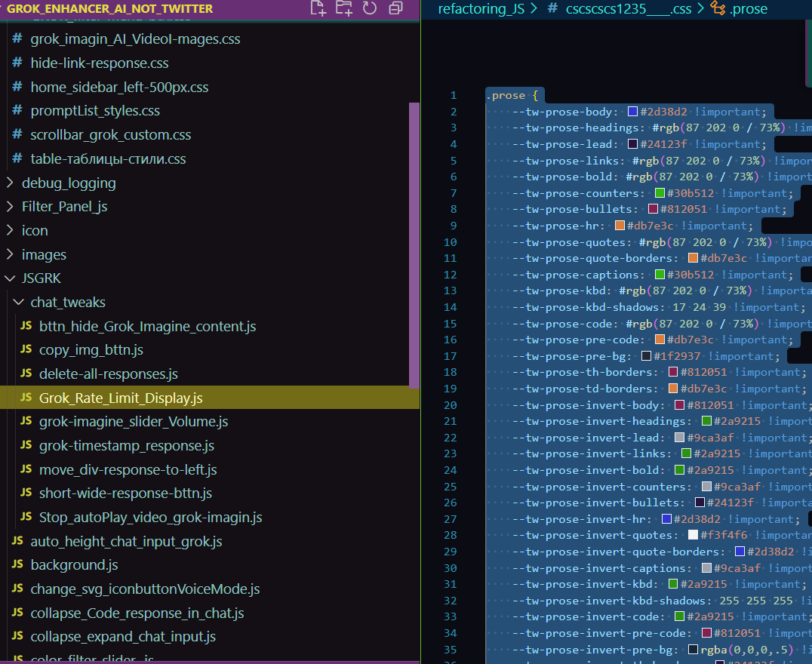Click the '.prose' selector text on line 1

click(x=506, y=95)
